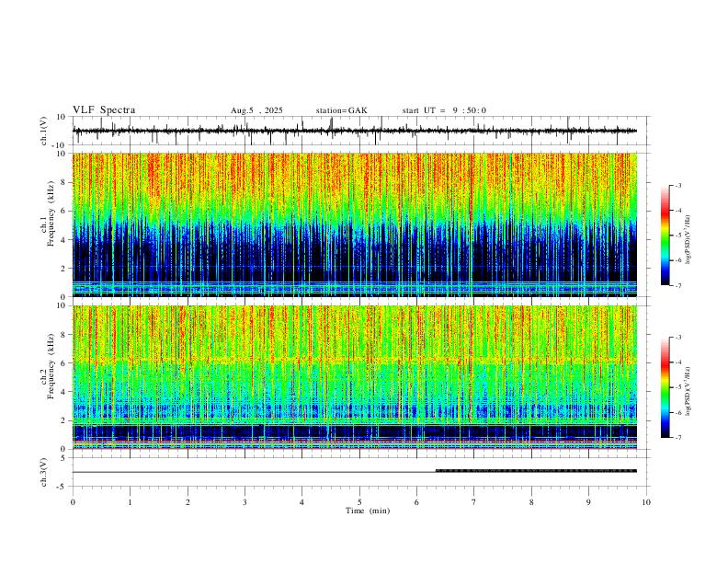Screen dimensions: 728x563
Task: Click the upper colorbar next to ch.1
Action: click(665, 236)
